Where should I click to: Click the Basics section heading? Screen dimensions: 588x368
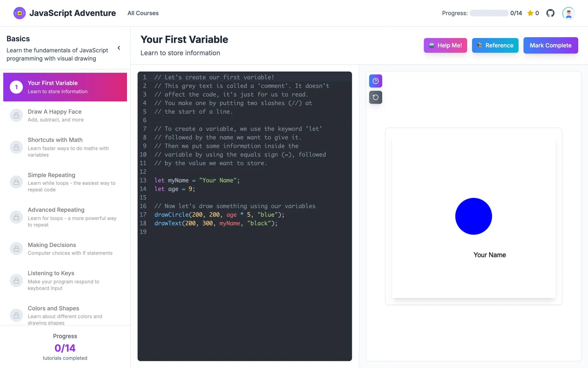pos(18,39)
